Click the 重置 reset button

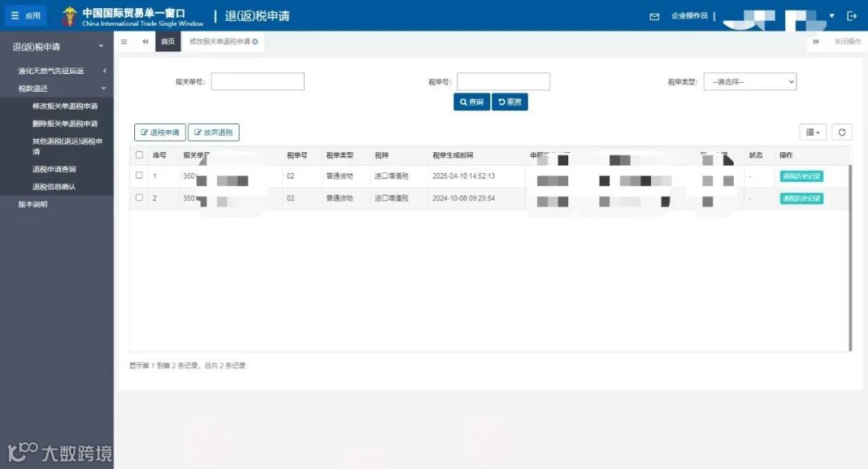[x=510, y=102]
